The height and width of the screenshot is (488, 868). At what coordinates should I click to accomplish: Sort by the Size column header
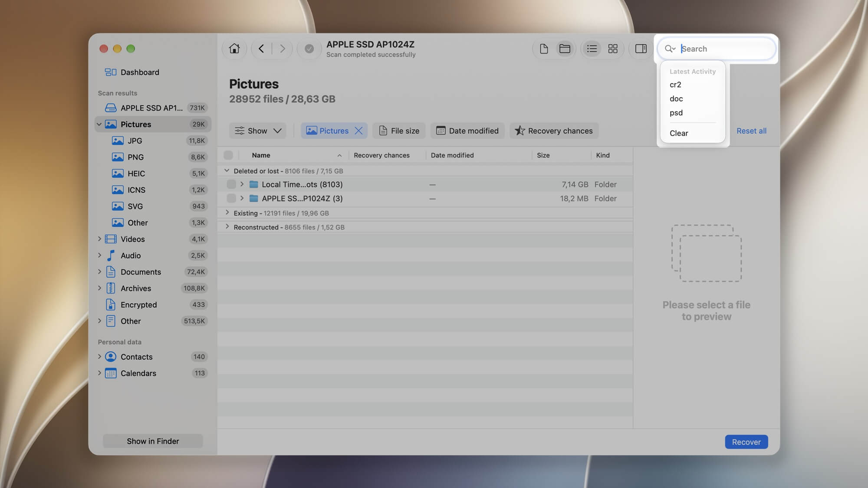(543, 155)
